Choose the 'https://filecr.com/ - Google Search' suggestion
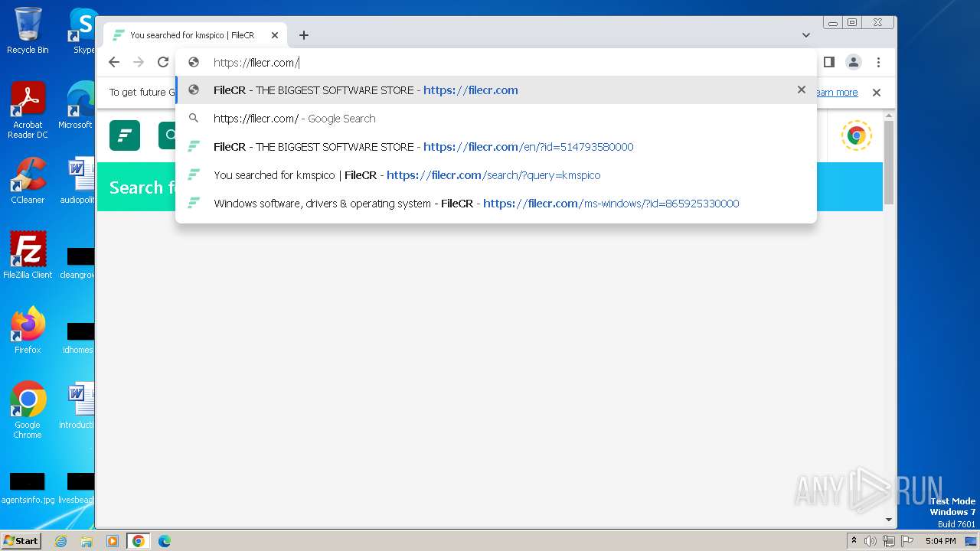Screen dimensions: 980x551 pos(496,119)
